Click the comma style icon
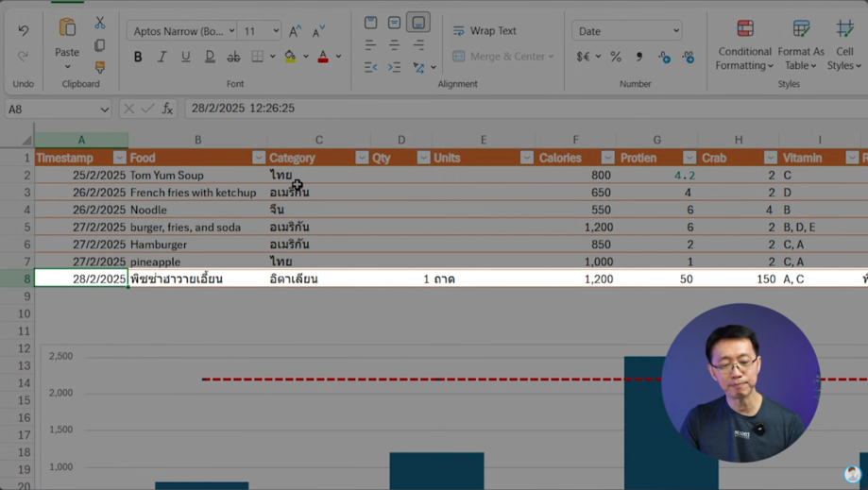This screenshot has height=490, width=868. 639,57
